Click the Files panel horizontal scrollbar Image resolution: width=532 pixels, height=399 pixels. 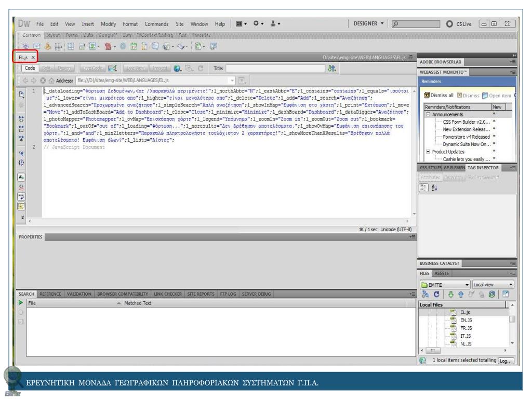coord(464,351)
